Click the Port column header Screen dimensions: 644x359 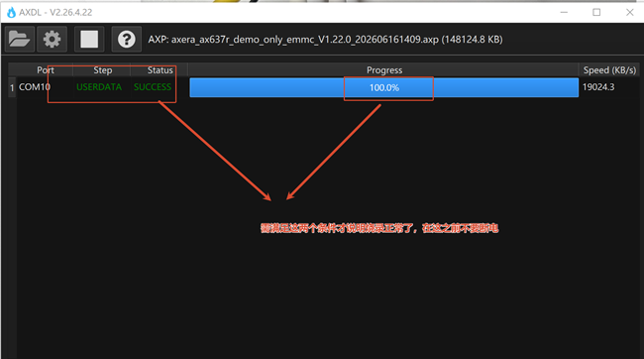click(46, 69)
